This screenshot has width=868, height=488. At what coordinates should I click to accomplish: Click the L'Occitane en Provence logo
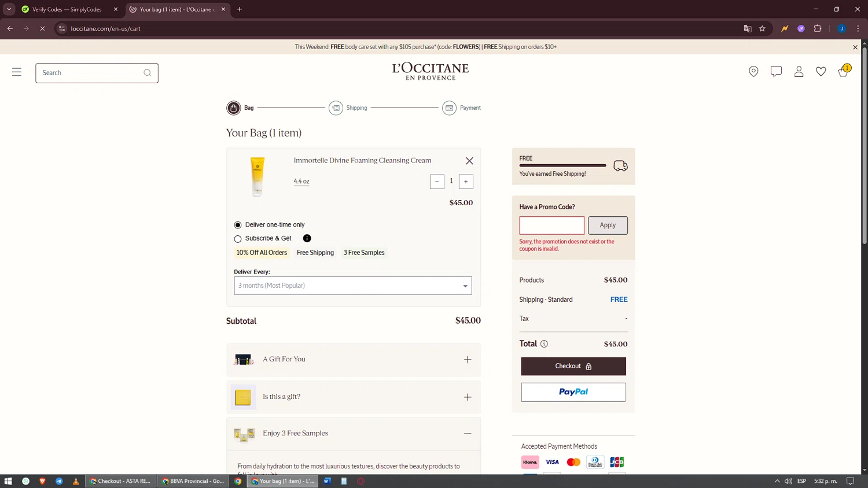click(x=431, y=71)
